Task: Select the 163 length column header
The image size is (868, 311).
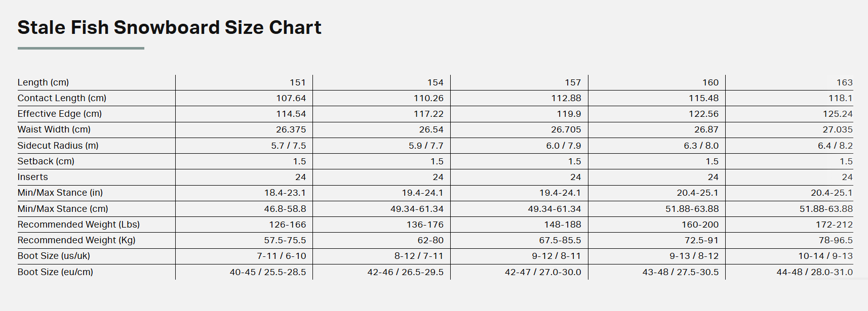Action: (844, 82)
